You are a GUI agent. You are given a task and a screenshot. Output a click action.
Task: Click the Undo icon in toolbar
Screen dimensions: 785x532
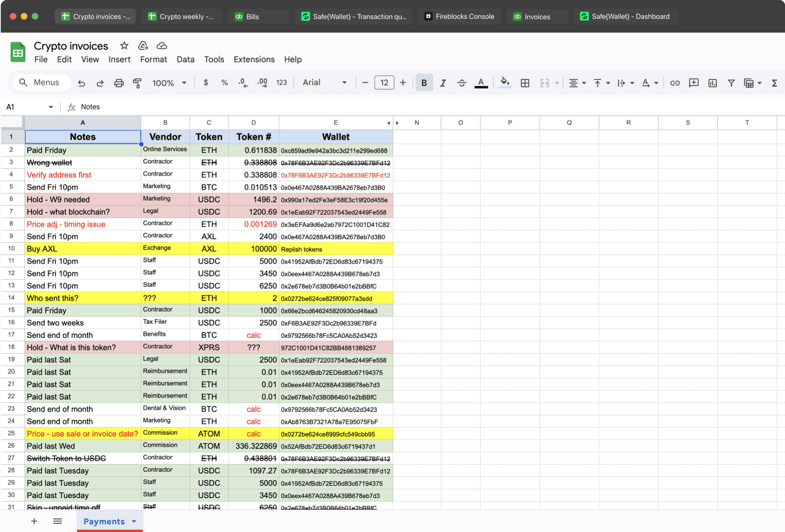coord(81,83)
